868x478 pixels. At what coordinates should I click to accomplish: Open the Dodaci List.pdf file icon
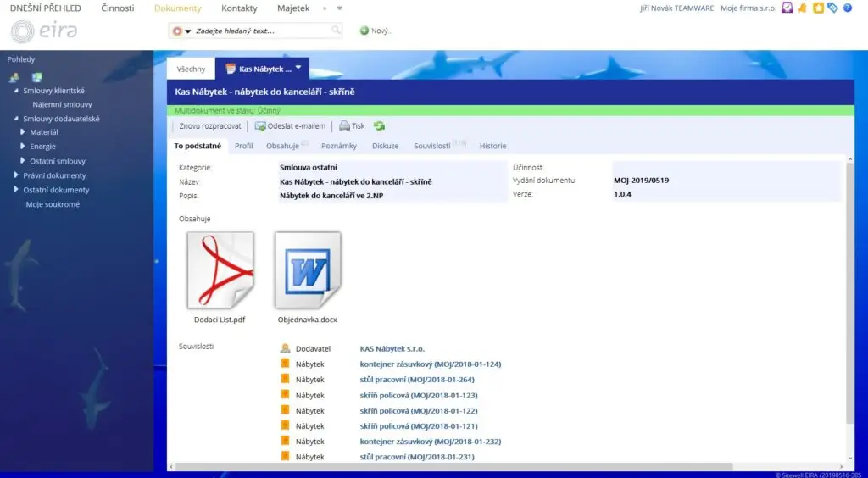220,271
